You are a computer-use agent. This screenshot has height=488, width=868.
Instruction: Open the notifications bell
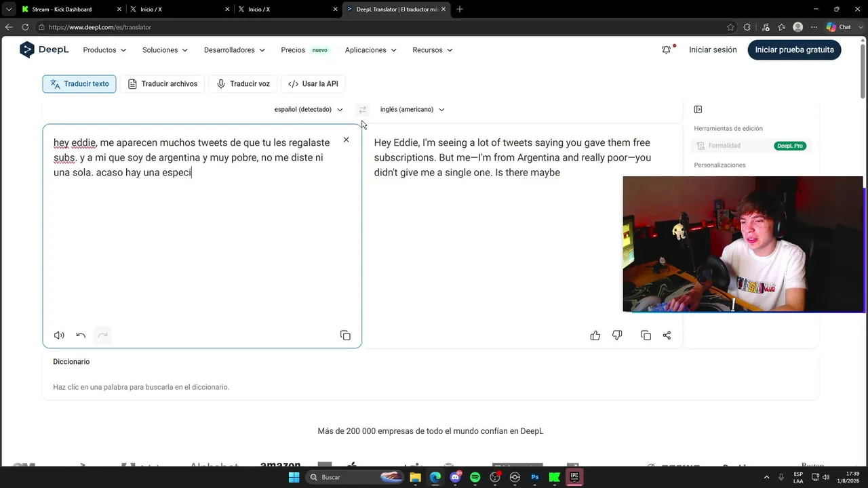667,49
